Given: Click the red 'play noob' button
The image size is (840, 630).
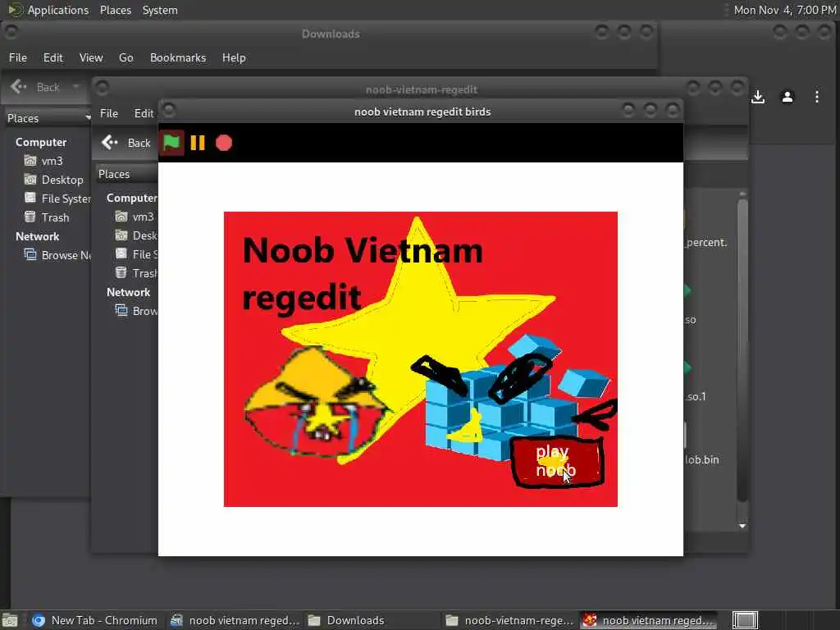Looking at the screenshot, I should click(558, 462).
